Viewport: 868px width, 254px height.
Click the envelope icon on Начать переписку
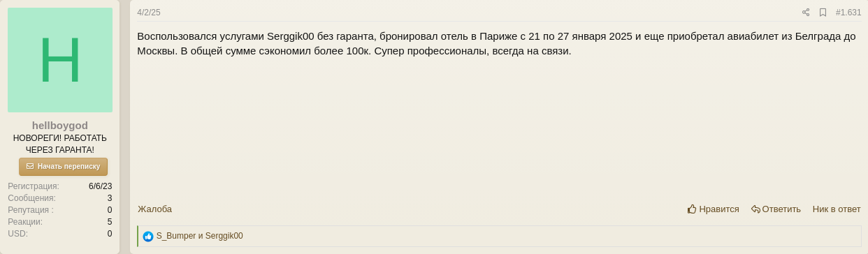point(30,167)
